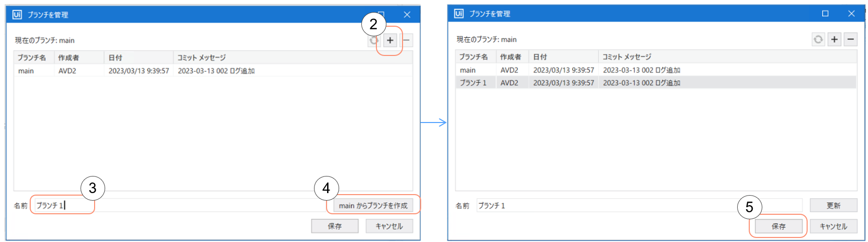Click 作成者 column header in left window
Screen dimensions: 868x242
[79, 57]
